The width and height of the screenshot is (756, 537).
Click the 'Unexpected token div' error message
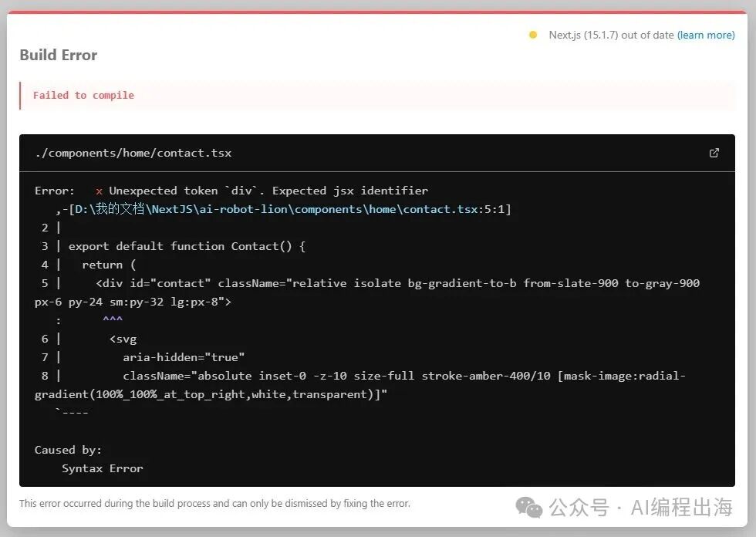tap(268, 191)
